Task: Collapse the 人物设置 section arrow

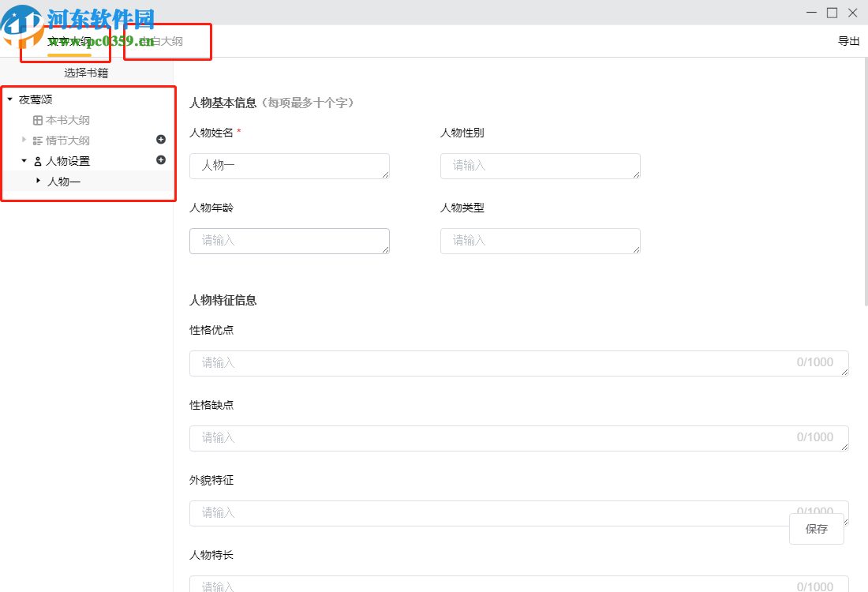Action: 24,159
